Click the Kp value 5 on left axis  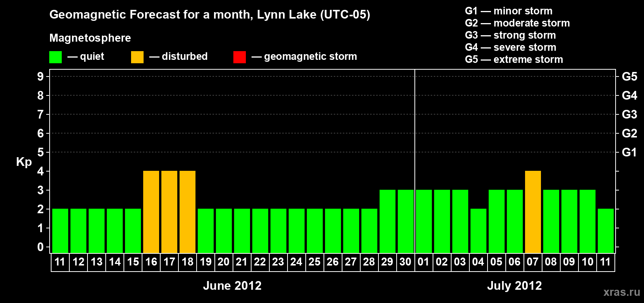coord(41,152)
